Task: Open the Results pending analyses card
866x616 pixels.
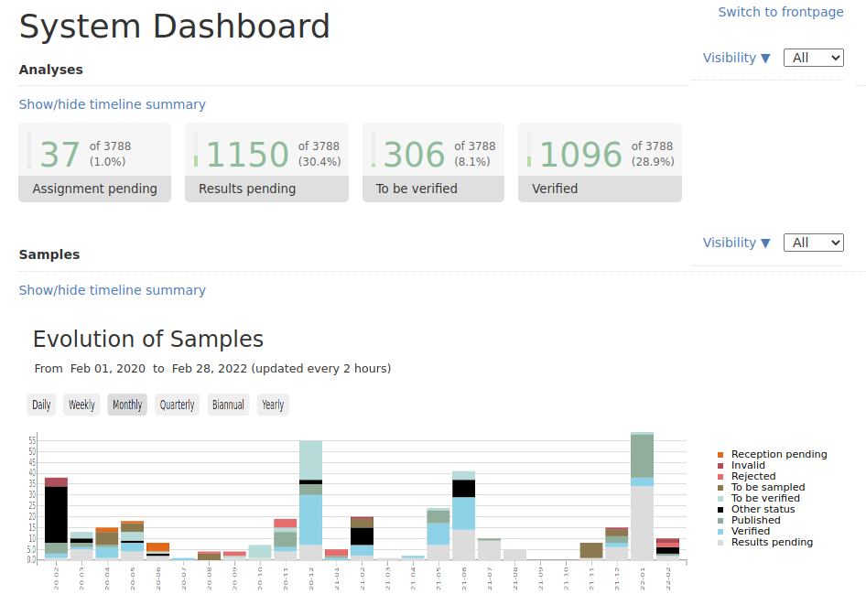Action: tap(266, 162)
